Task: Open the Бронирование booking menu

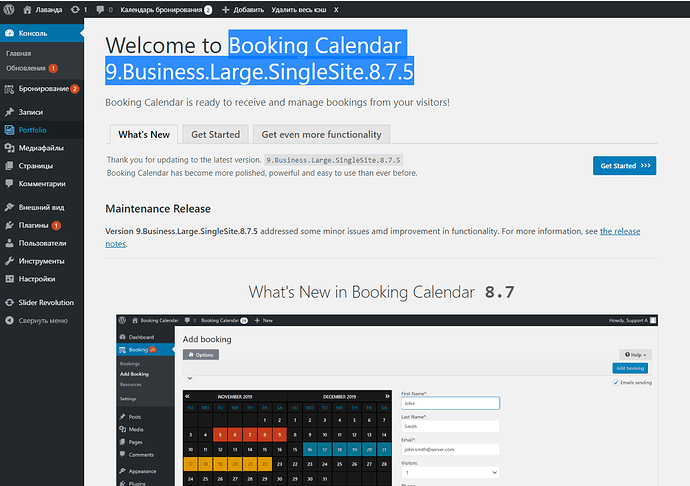Action: click(x=42, y=89)
